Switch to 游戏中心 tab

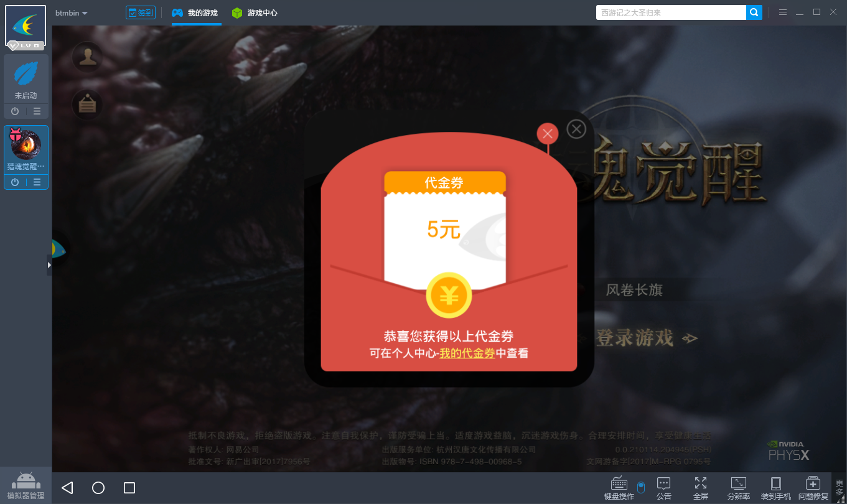(255, 13)
